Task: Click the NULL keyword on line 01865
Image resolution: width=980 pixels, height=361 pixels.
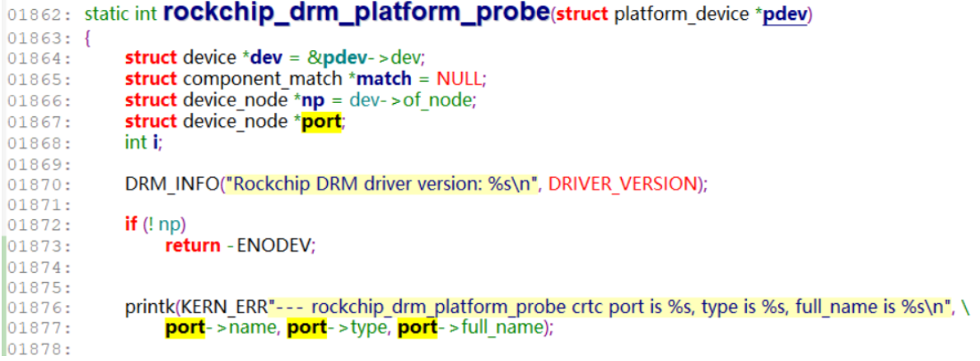Action: click(x=460, y=79)
